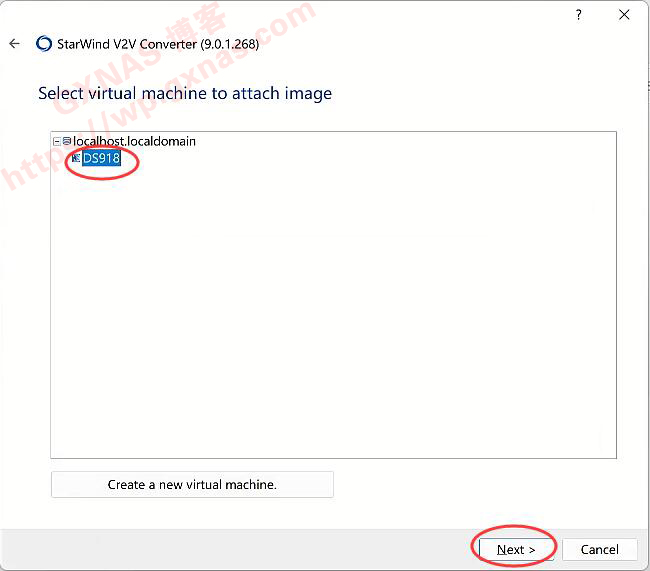Image resolution: width=650 pixels, height=571 pixels.
Task: Open help with the question mark button
Action: click(578, 15)
